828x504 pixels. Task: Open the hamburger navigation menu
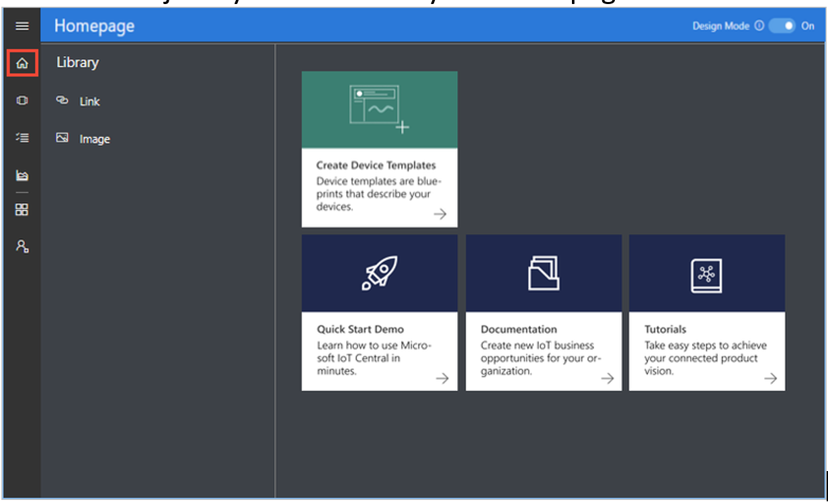(x=22, y=26)
